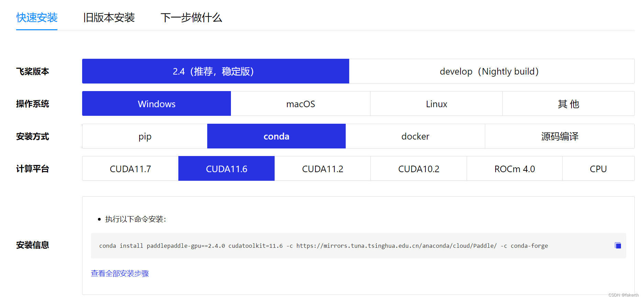
Task: Open 查看全部安装步骤 link
Action: click(x=120, y=273)
